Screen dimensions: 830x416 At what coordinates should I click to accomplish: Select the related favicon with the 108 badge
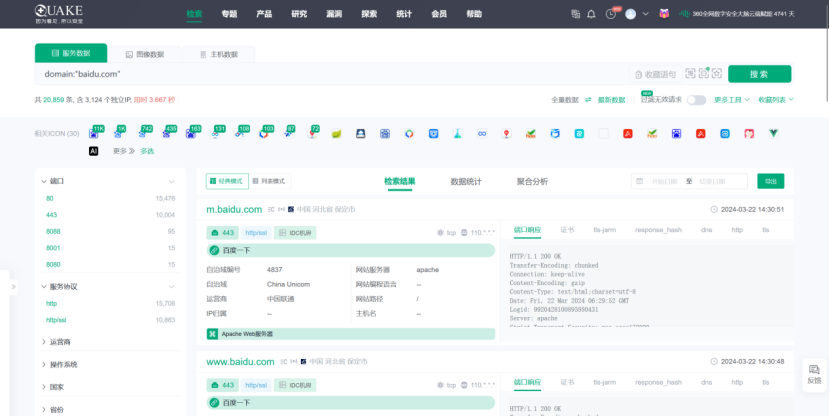239,134
